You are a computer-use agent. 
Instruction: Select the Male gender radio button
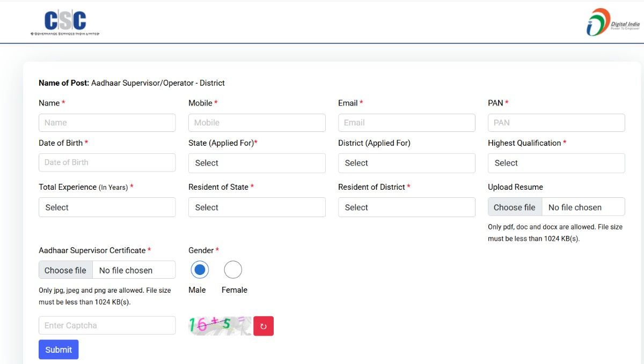coord(200,270)
